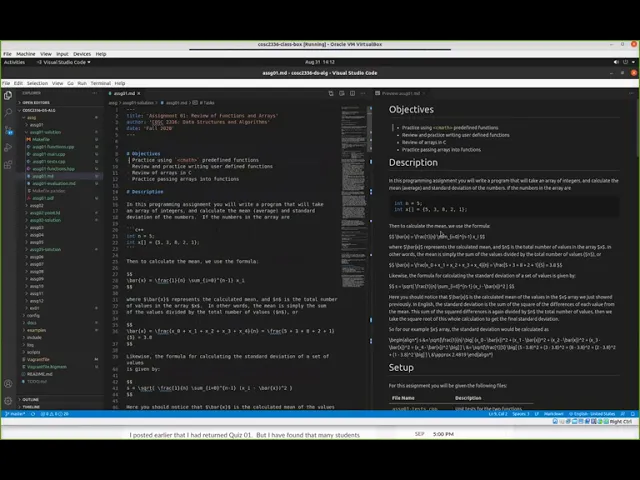The width and height of the screenshot is (640, 480).
Task: Click Ln, Col cursor position indicator
Action: coord(498,414)
